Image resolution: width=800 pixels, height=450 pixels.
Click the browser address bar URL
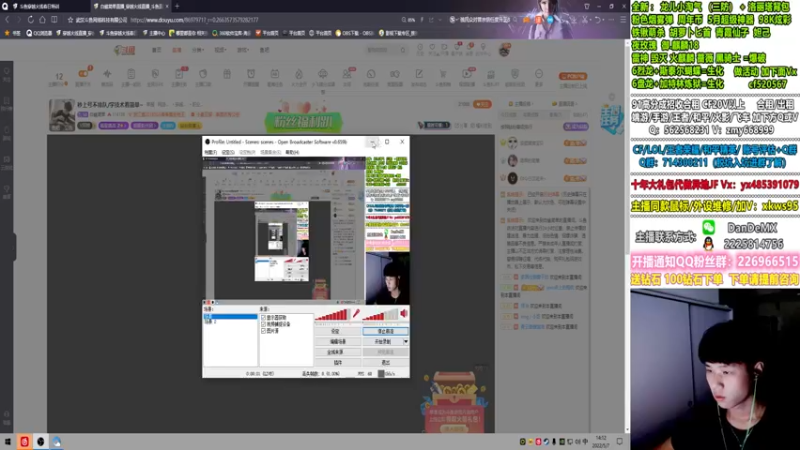pyautogui.click(x=194, y=20)
